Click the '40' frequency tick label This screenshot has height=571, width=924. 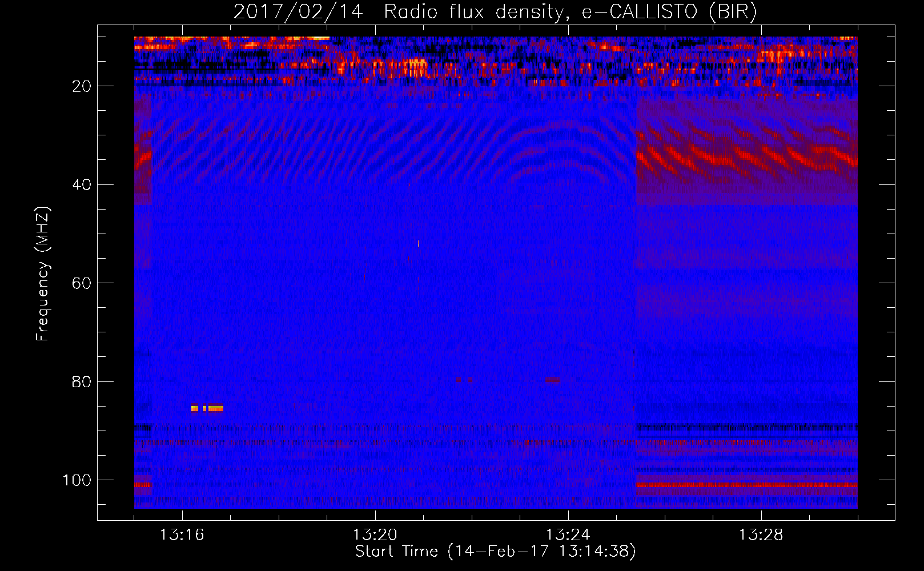click(82, 185)
